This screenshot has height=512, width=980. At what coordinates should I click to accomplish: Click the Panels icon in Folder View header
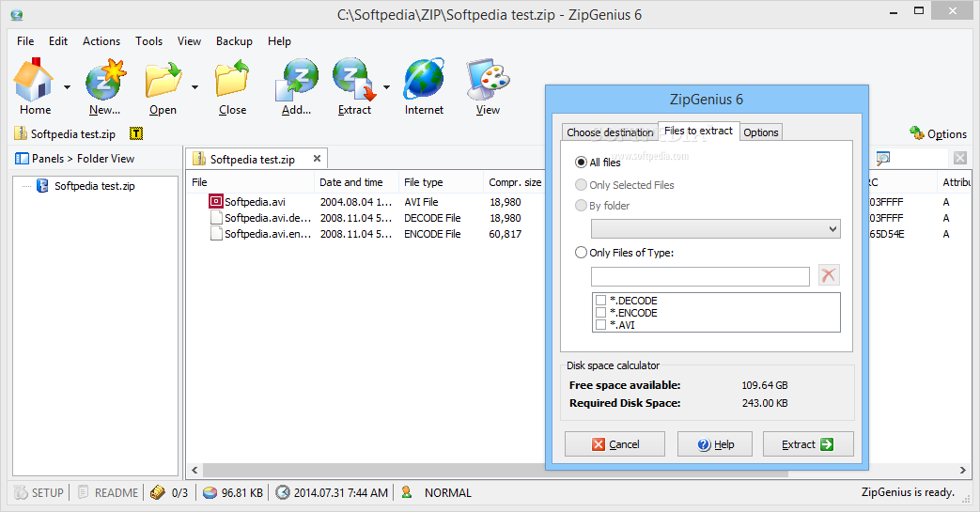tap(22, 158)
